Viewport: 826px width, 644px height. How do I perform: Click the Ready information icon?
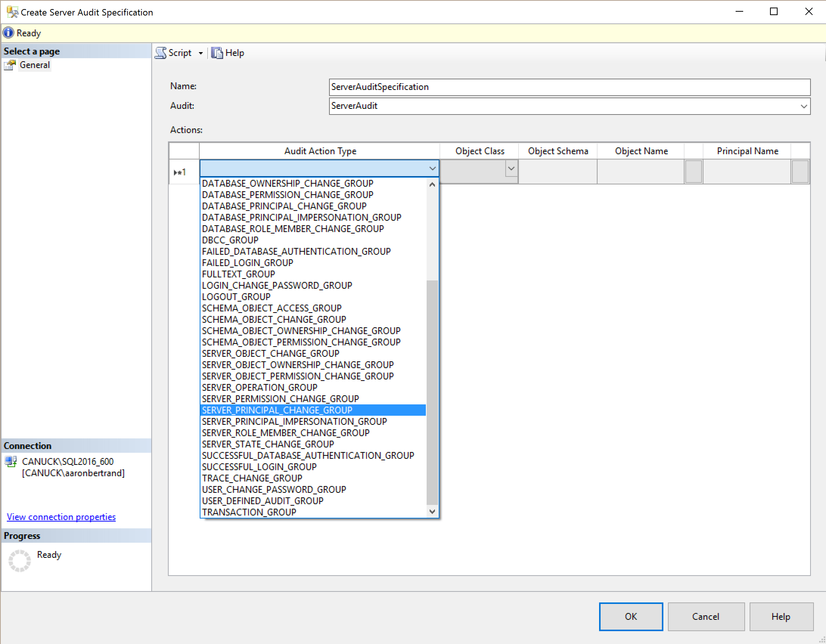point(8,33)
